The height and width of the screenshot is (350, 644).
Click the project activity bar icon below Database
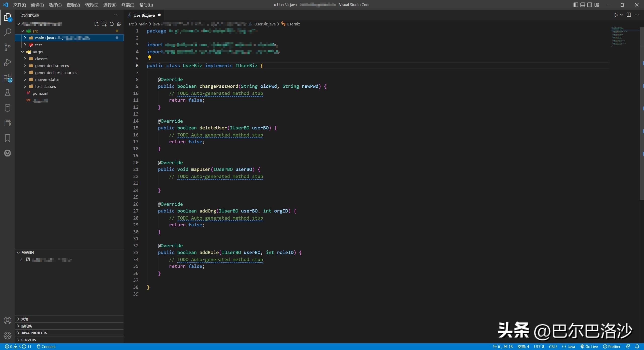point(8,123)
